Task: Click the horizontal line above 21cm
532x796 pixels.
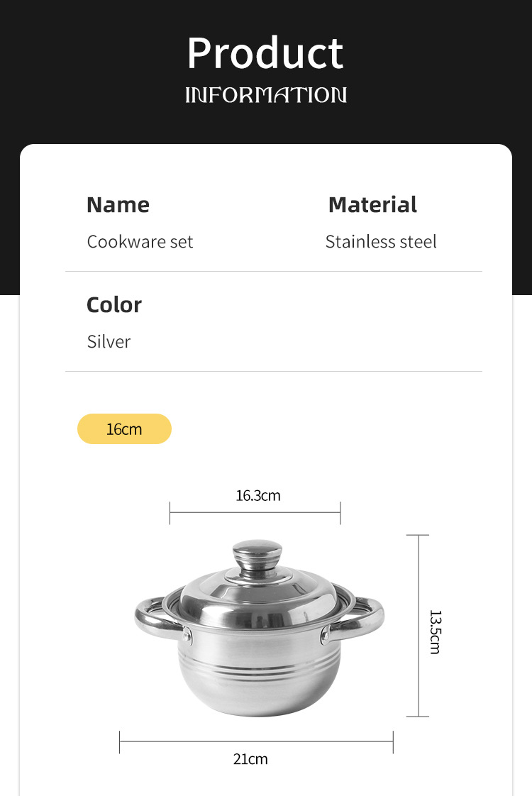Action: tap(256, 742)
